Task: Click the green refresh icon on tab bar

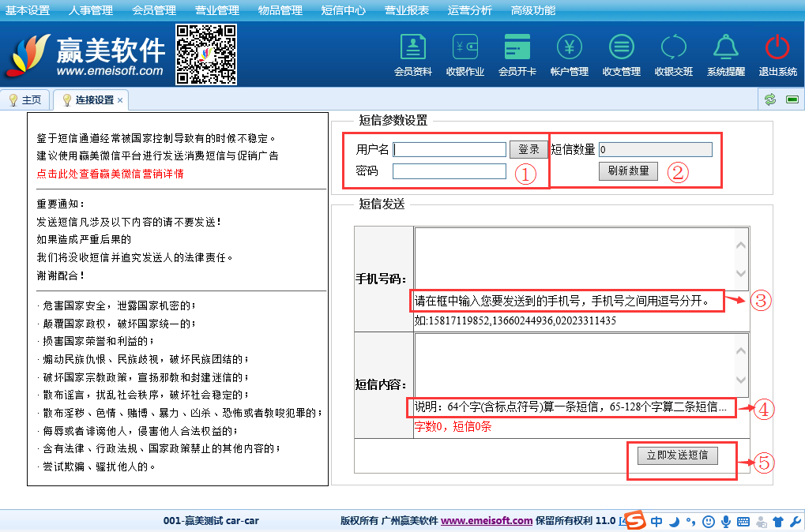Action: 769,100
